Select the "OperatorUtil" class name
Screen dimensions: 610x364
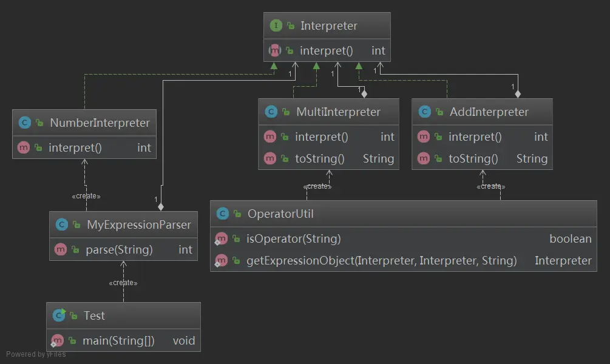pyautogui.click(x=280, y=214)
